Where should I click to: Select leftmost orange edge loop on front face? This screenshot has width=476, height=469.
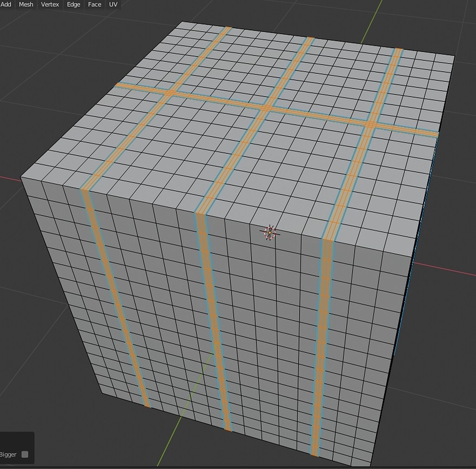116,298
